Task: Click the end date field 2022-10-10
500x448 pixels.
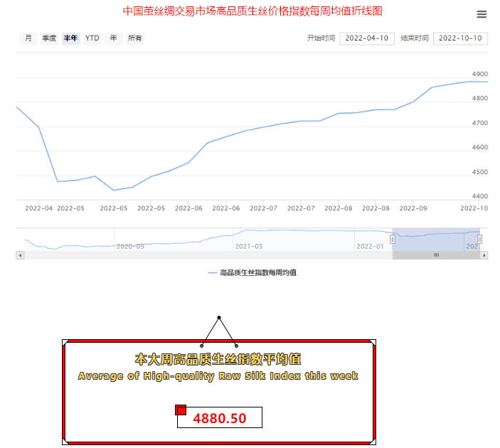Action: [x=460, y=38]
